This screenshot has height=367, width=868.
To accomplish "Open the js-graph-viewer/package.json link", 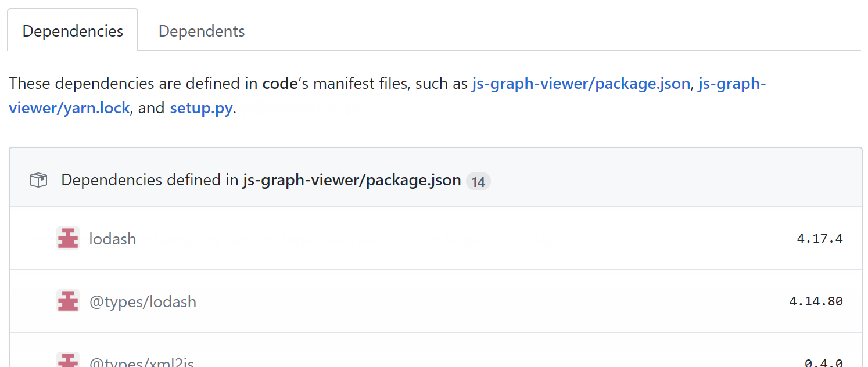I will pyautogui.click(x=580, y=84).
